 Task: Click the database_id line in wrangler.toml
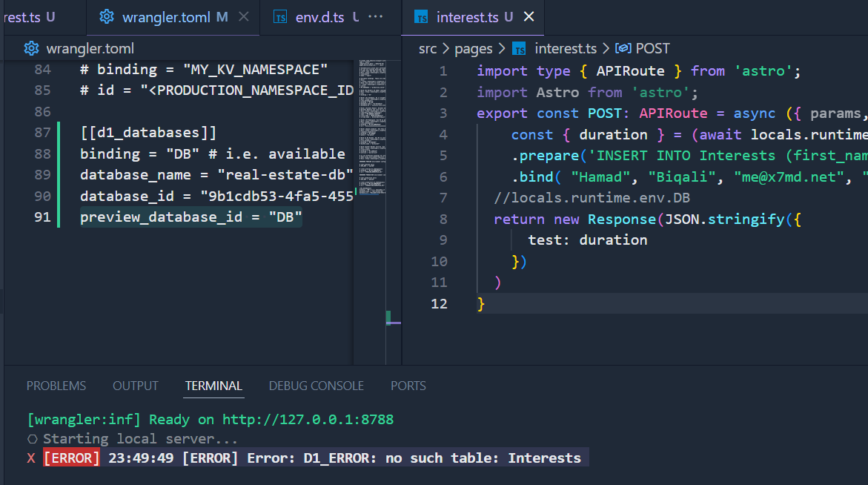click(216, 196)
